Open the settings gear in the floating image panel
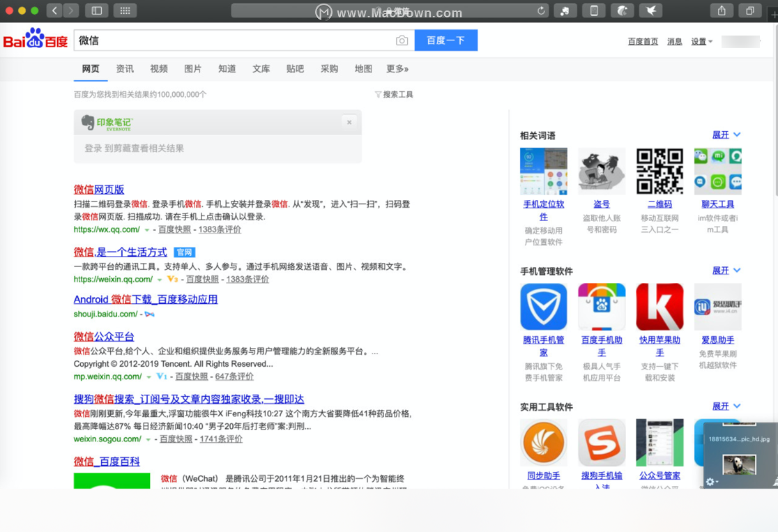The height and width of the screenshot is (532, 778). (x=711, y=481)
